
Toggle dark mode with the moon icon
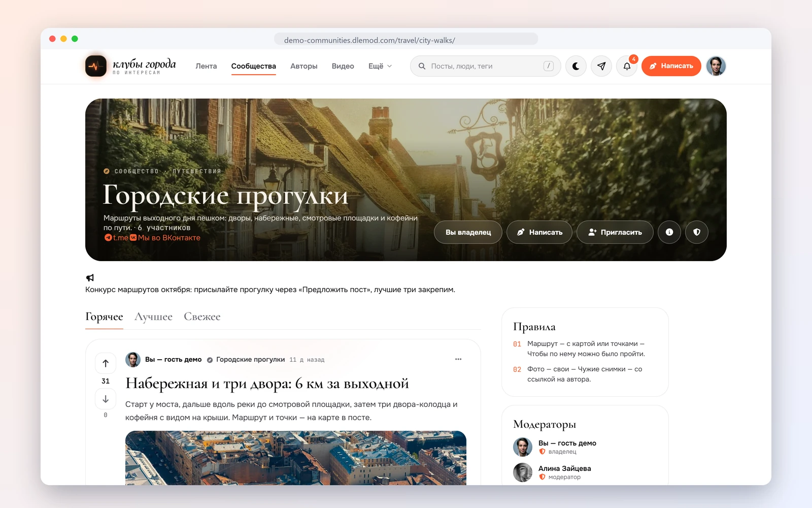pos(576,66)
